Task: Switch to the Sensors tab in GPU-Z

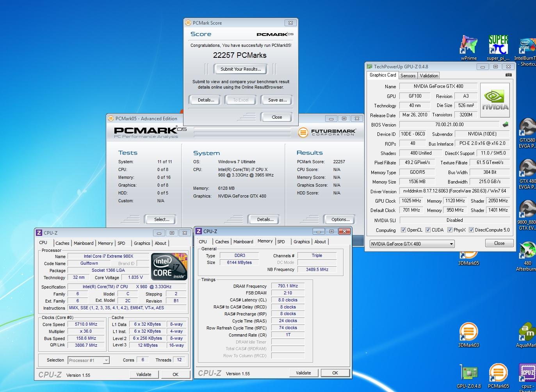Action: click(x=408, y=76)
